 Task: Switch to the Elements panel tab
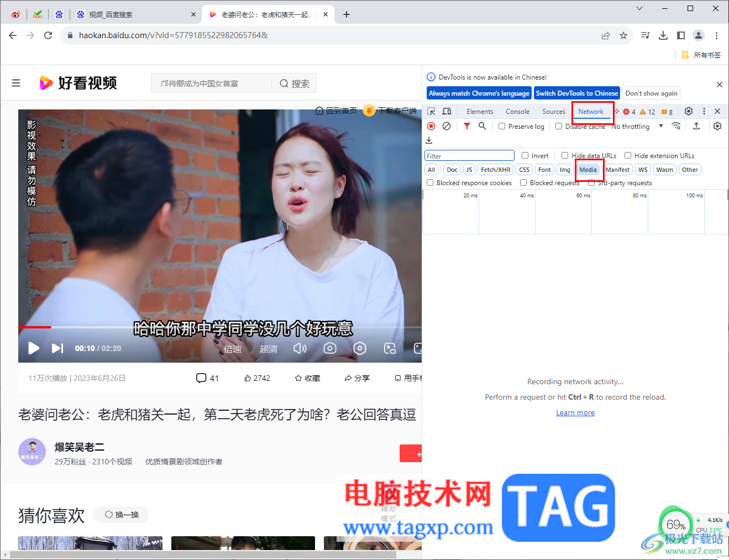[480, 112]
